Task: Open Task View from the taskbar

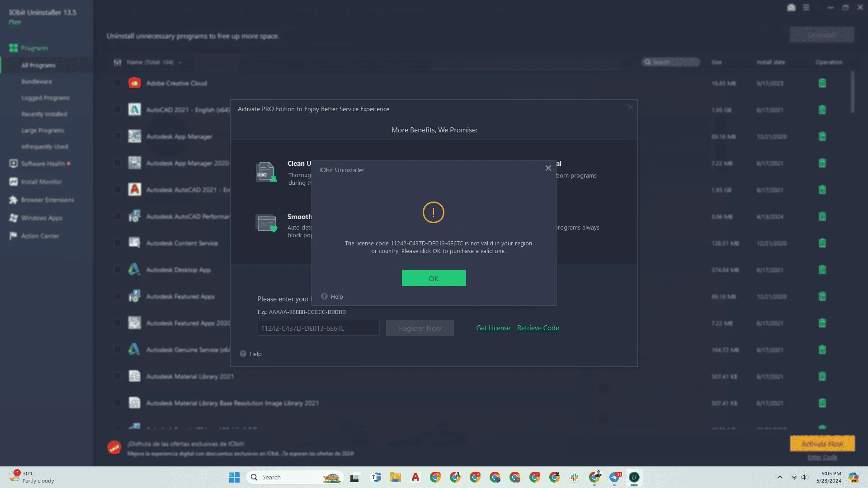Action: pyautogui.click(x=354, y=477)
